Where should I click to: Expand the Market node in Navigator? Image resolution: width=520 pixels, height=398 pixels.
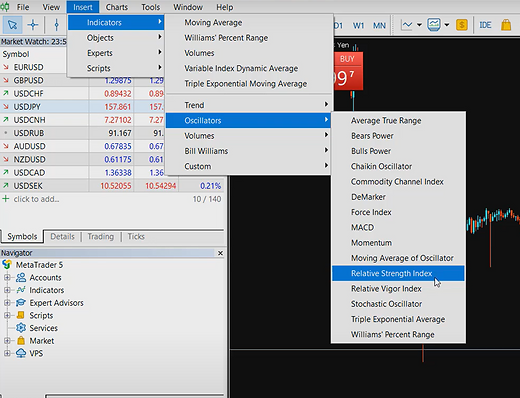click(x=7, y=341)
